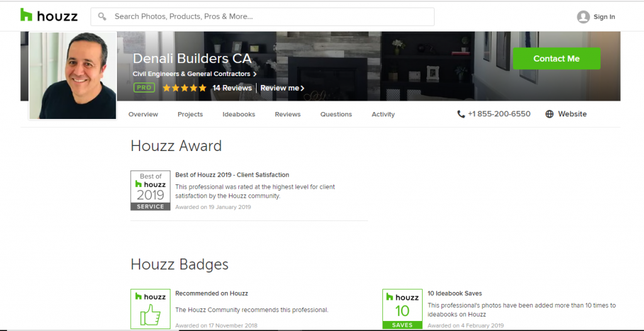
Task: Click the 10 Saves ideabook badge
Action: point(402,309)
